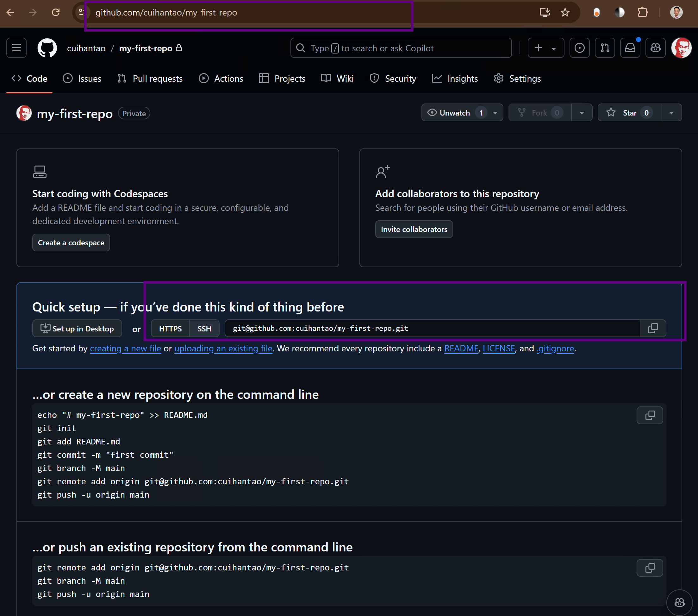Open the notifications inbox icon

click(630, 48)
